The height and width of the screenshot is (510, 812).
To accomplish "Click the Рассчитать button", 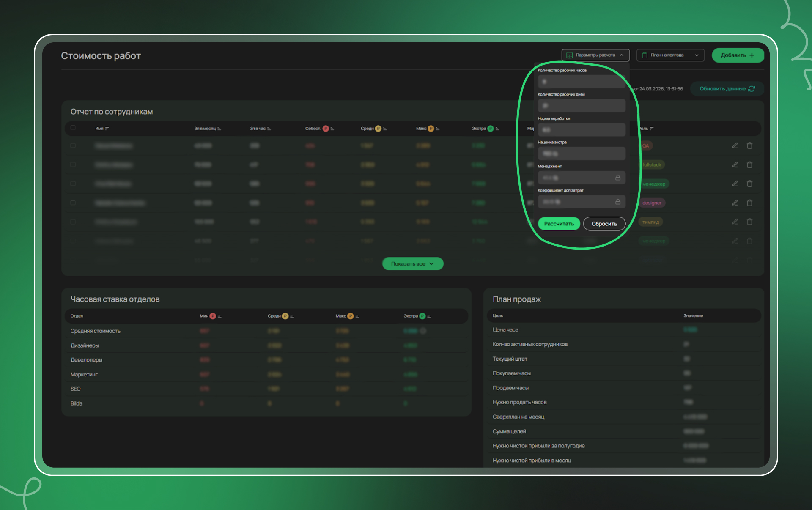I will [559, 224].
